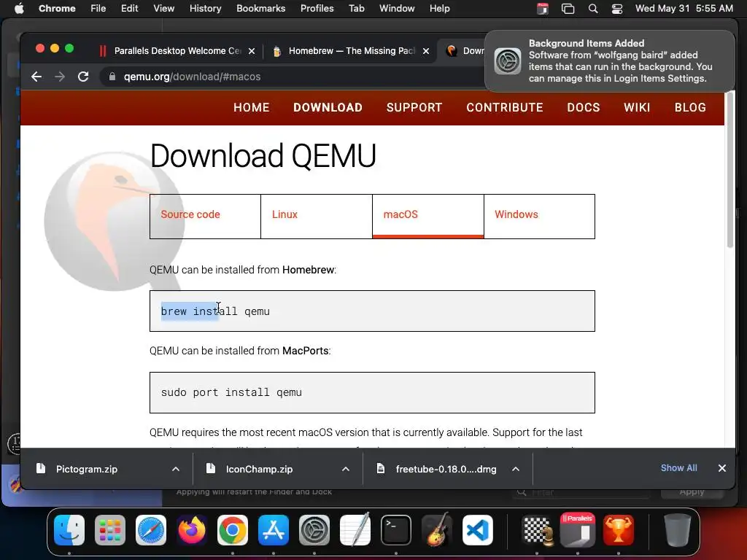Select the Source code download tab

coord(205,216)
